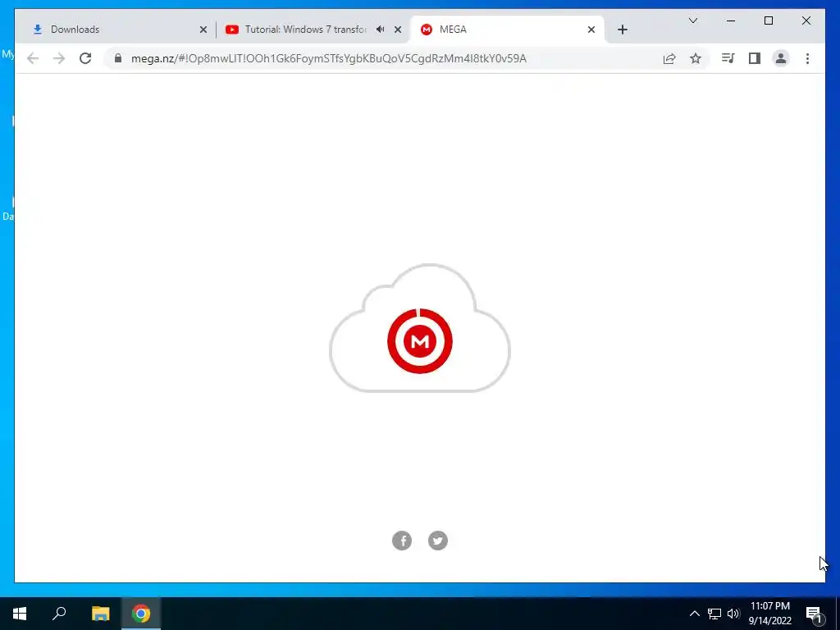This screenshot has height=630, width=840.
Task: Open a new tab with plus button
Action: 622,30
